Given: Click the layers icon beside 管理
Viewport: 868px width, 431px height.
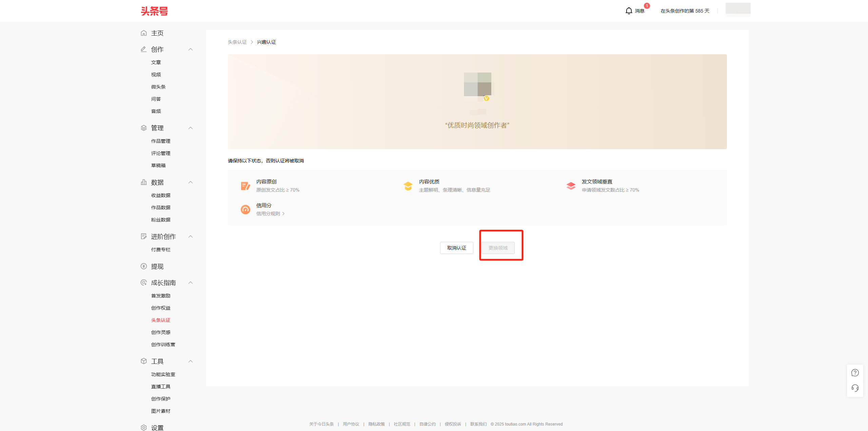Looking at the screenshot, I should (x=144, y=128).
